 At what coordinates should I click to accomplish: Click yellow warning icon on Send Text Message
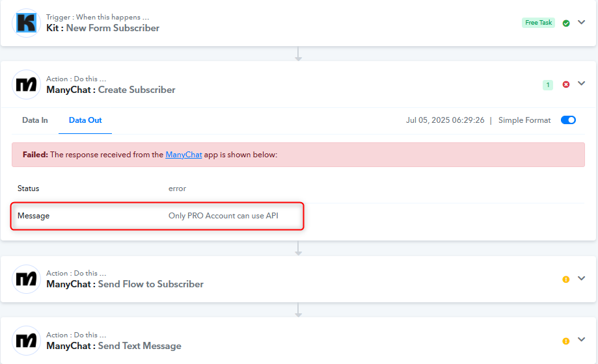point(566,341)
